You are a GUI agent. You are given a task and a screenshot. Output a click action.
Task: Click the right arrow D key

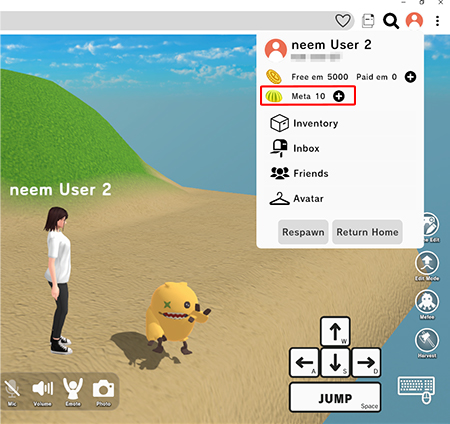[366, 362]
